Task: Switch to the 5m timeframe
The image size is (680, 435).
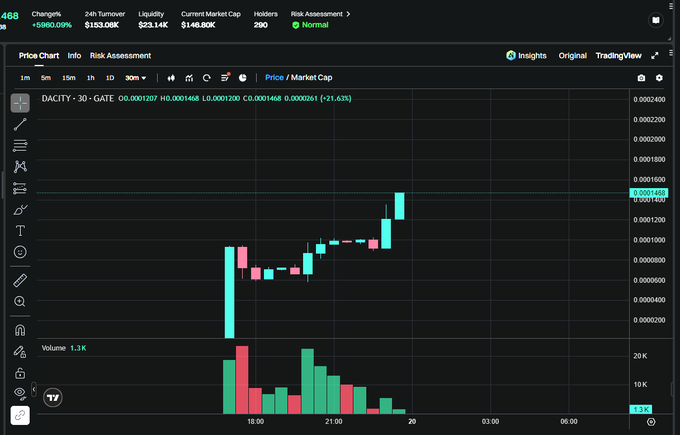Action: pyautogui.click(x=46, y=78)
